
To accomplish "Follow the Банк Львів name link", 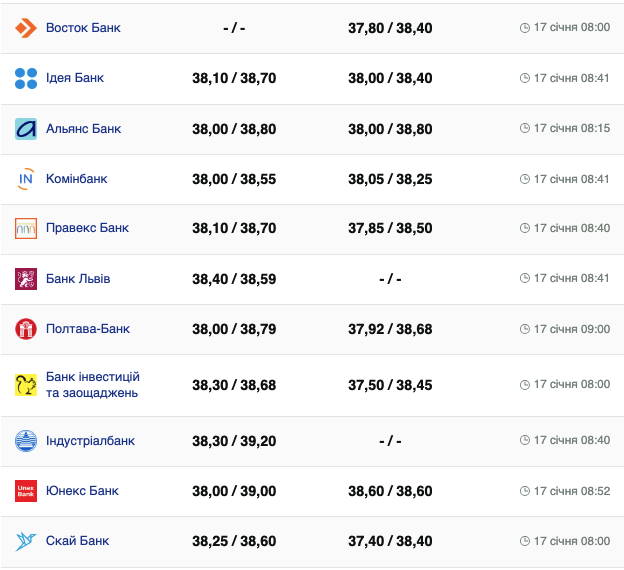I will pos(78,279).
